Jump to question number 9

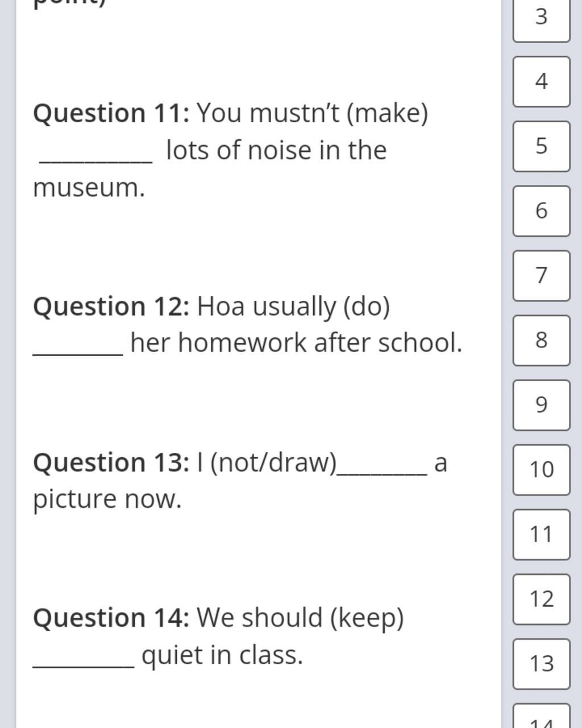tap(541, 405)
